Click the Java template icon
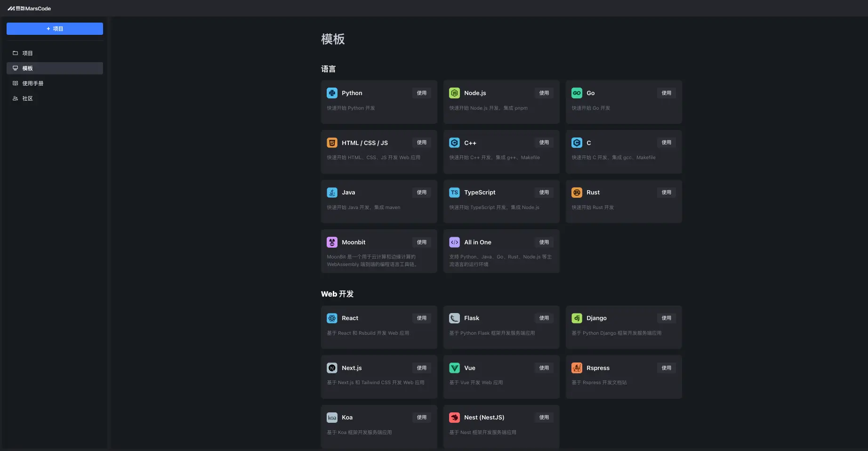Screen dimensions: 868x451 tap(332, 193)
